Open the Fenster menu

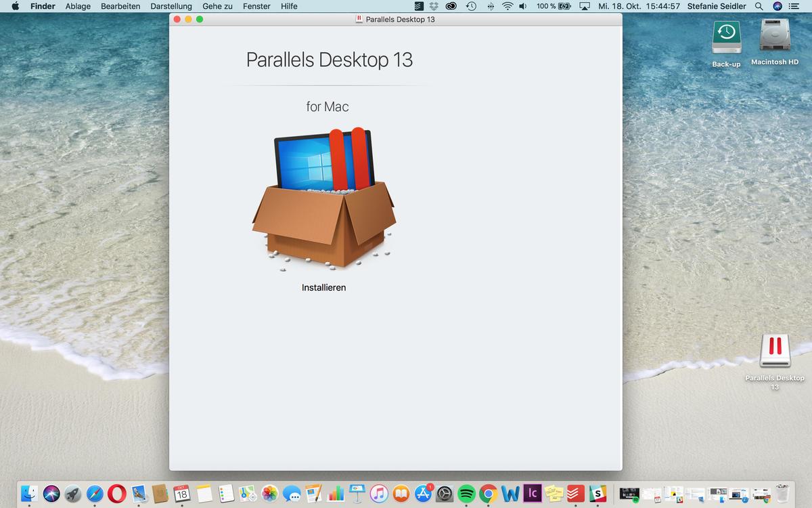(x=256, y=6)
